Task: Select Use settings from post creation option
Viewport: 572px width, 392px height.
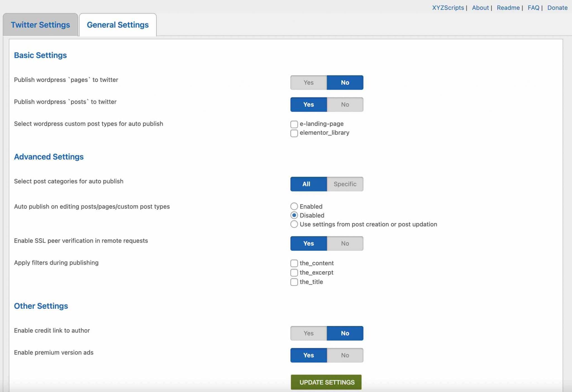Action: (294, 224)
